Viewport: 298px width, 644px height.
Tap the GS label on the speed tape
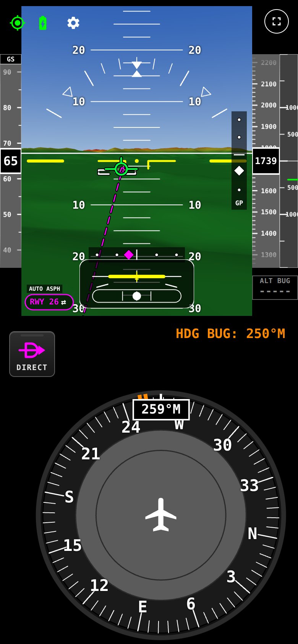(11, 59)
